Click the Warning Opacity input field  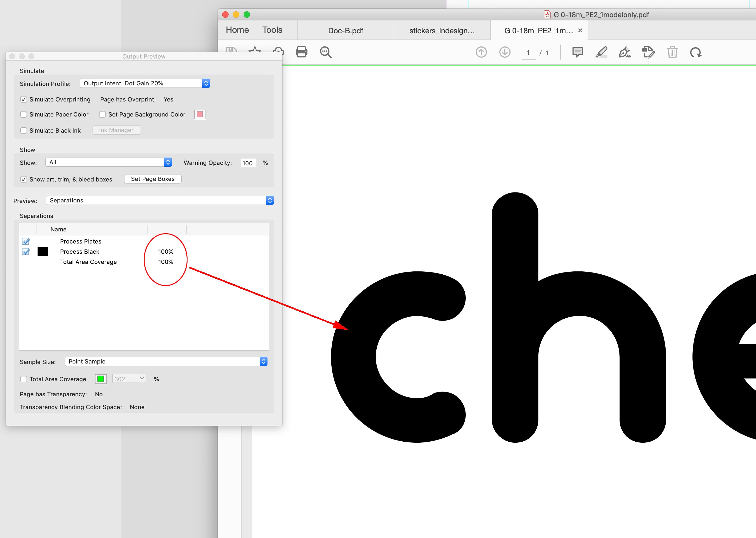click(x=248, y=163)
